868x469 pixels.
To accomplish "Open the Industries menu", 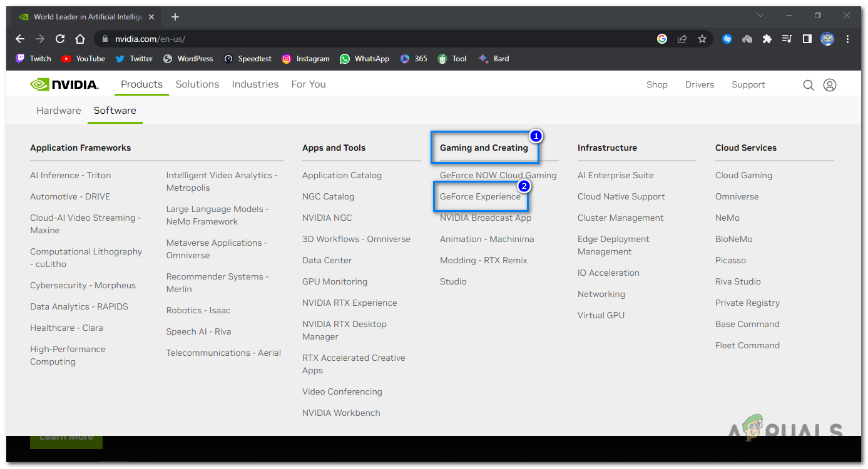I will click(x=255, y=84).
